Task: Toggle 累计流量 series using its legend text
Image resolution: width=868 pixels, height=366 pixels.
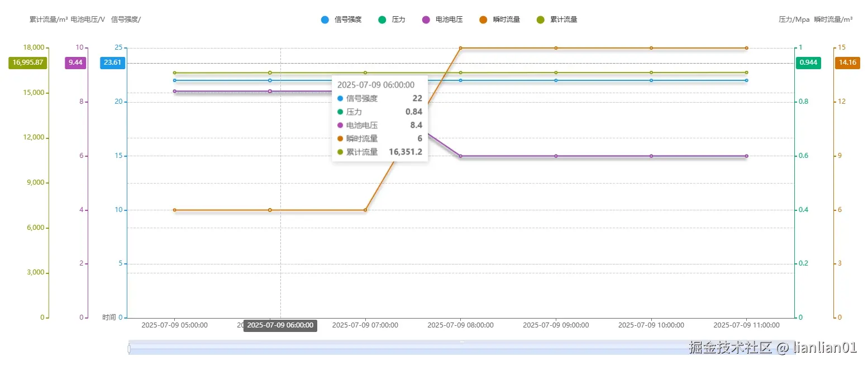Action: (x=564, y=20)
